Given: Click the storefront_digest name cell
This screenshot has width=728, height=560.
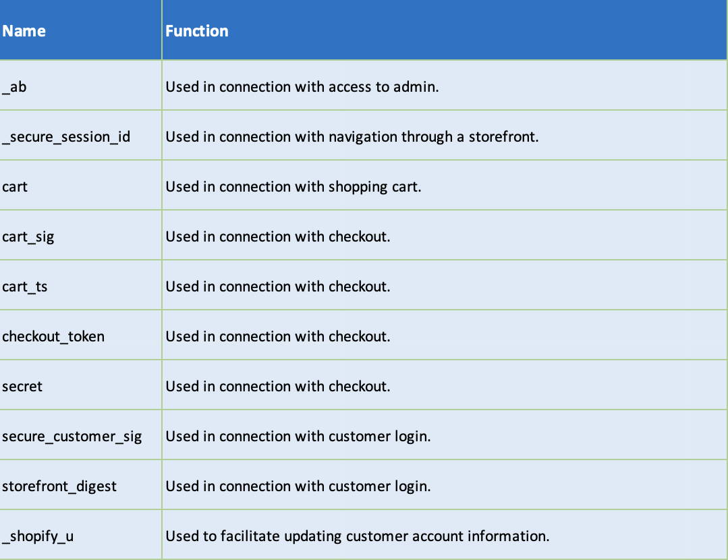Looking at the screenshot, I should pyautogui.click(x=59, y=486).
